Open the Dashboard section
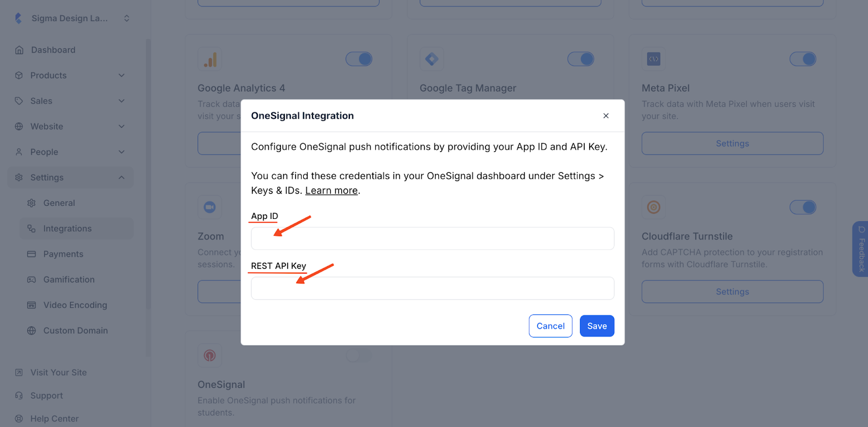The height and width of the screenshot is (427, 868). [x=53, y=49]
